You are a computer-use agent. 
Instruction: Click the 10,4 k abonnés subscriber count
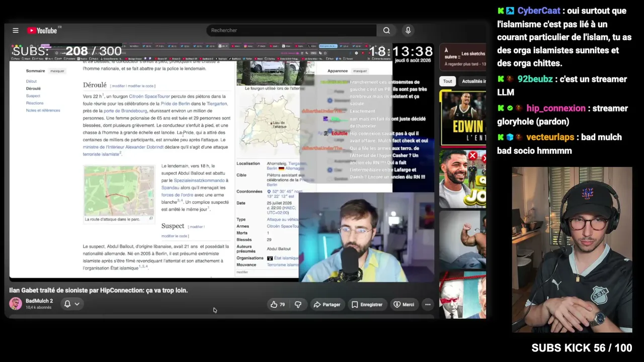coord(39,308)
